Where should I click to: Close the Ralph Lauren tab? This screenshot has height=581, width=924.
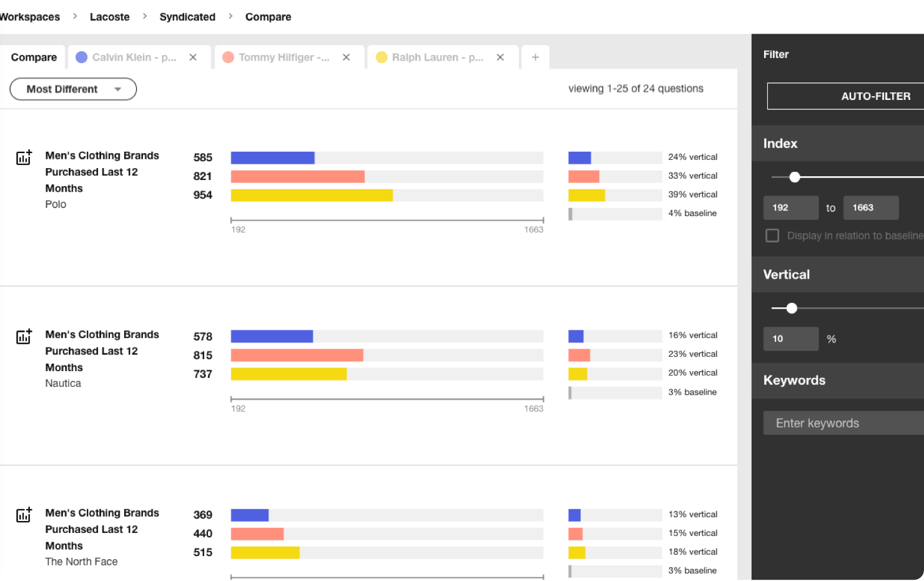click(x=500, y=57)
